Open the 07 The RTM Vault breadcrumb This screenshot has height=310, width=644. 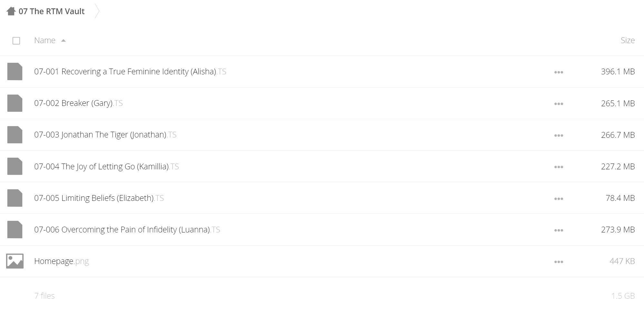[52, 11]
